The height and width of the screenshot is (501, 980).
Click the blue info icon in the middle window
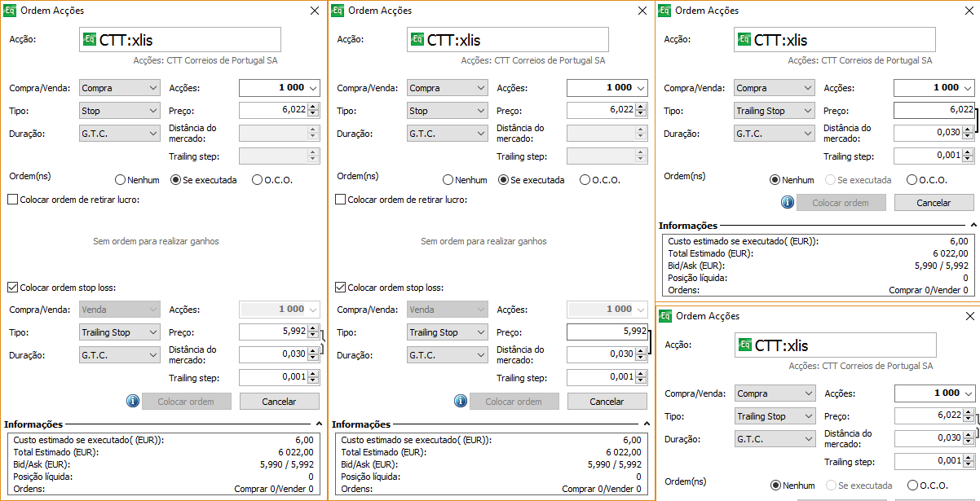click(460, 401)
